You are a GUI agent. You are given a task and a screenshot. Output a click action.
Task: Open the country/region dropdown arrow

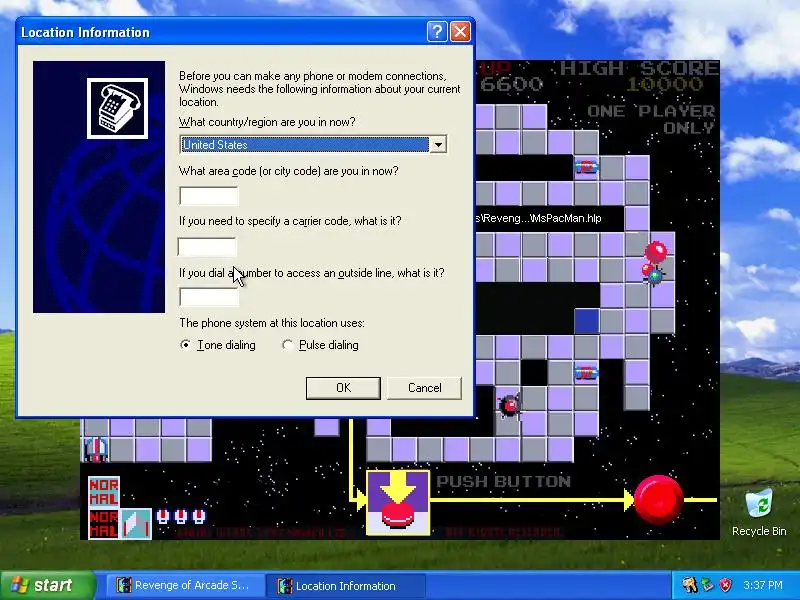[x=438, y=145]
